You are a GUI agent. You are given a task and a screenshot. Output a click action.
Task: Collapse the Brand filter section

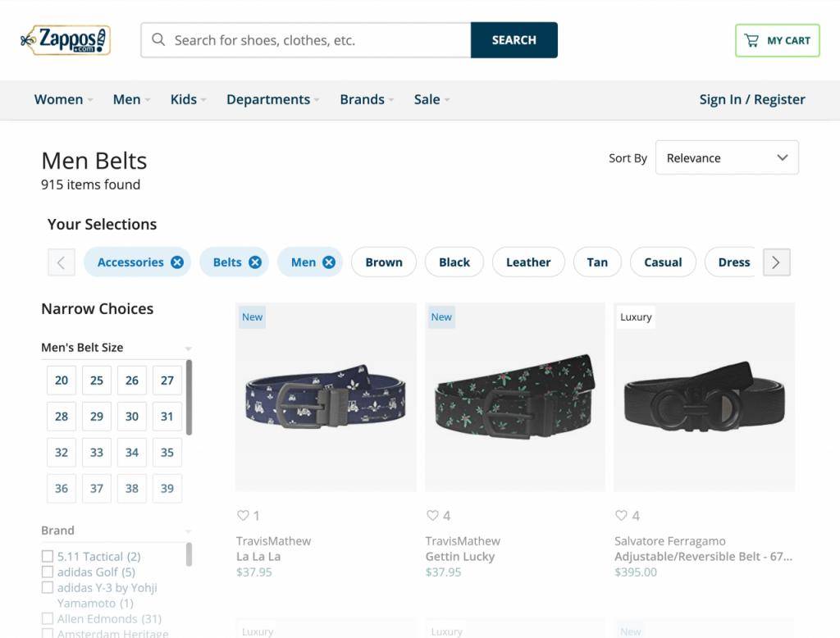(188, 531)
